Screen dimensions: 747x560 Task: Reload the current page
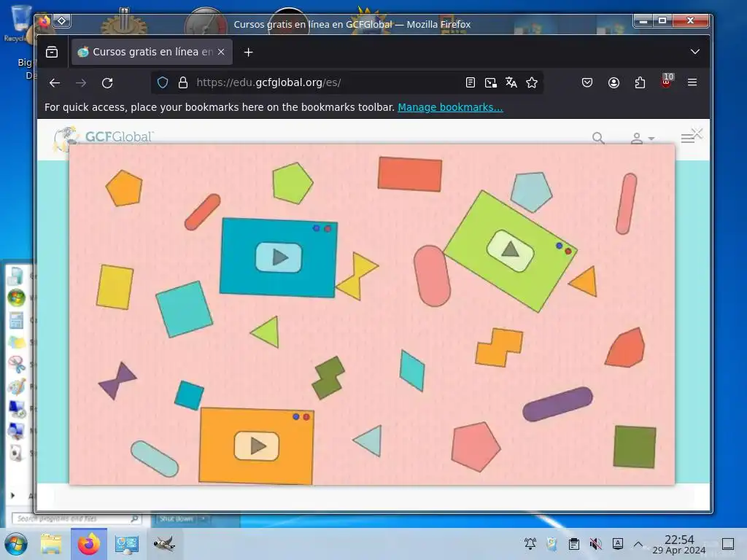click(x=107, y=83)
